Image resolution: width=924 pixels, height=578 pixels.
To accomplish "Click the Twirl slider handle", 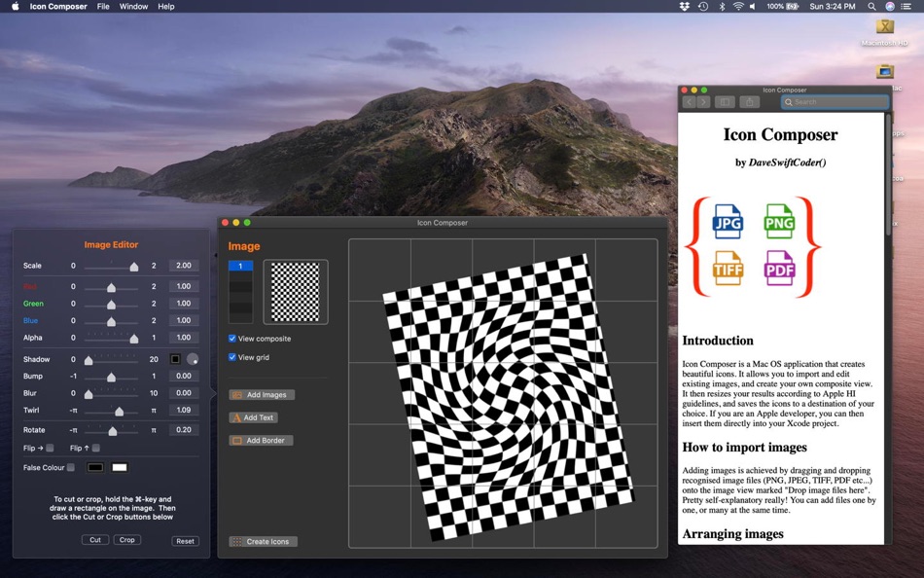I will [x=120, y=412].
